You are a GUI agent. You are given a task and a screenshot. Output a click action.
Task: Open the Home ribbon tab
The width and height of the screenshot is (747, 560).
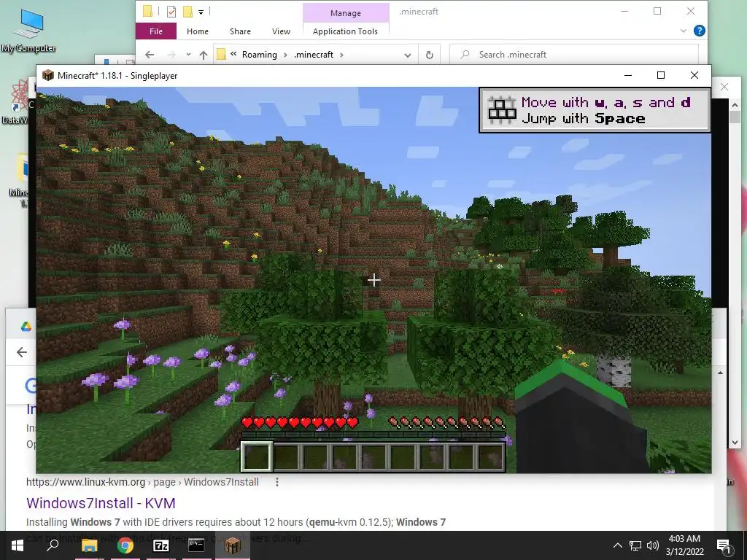pyautogui.click(x=197, y=31)
